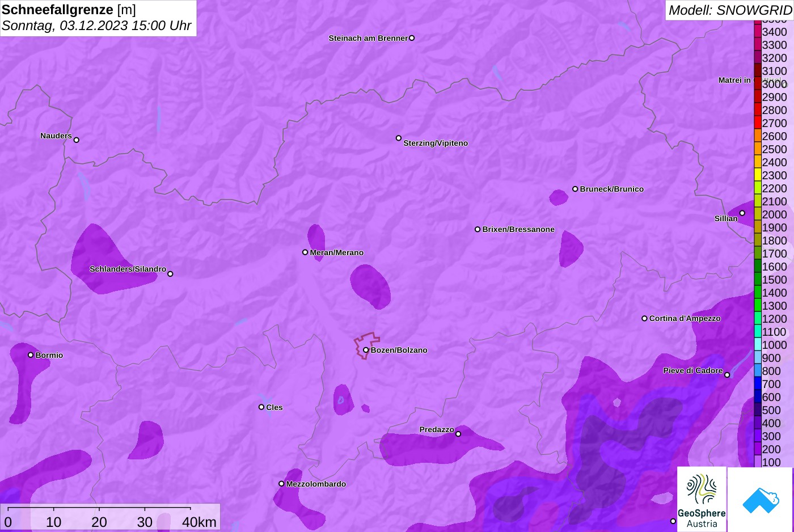Viewport: 794px width, 532px height.
Task: Click the Matrei in label text
Action: coord(734,80)
